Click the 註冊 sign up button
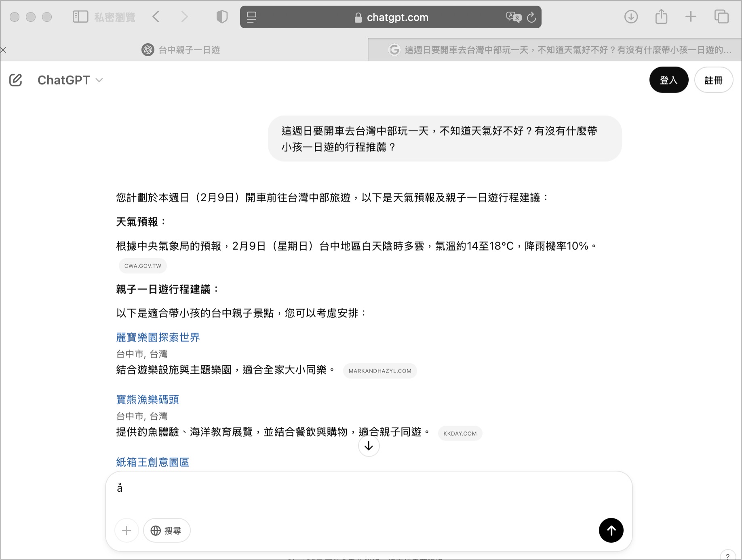 point(713,80)
